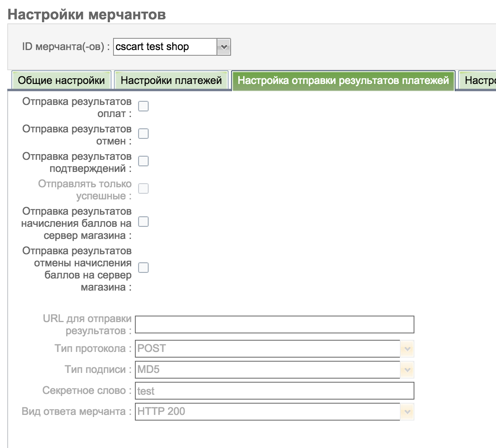The image size is (496, 448).
Task: Click the partially visible 'Настро…' tab at right
Action: click(x=479, y=80)
